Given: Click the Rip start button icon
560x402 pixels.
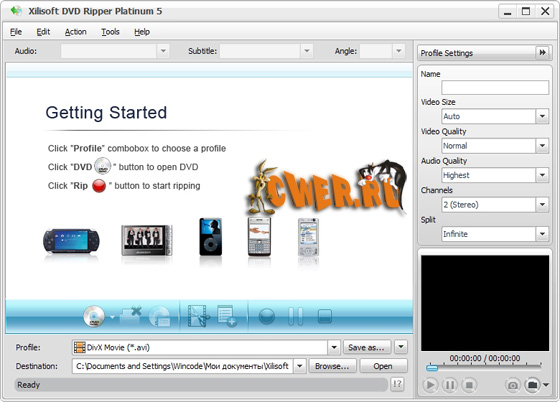Looking at the screenshot, I should (x=266, y=316).
